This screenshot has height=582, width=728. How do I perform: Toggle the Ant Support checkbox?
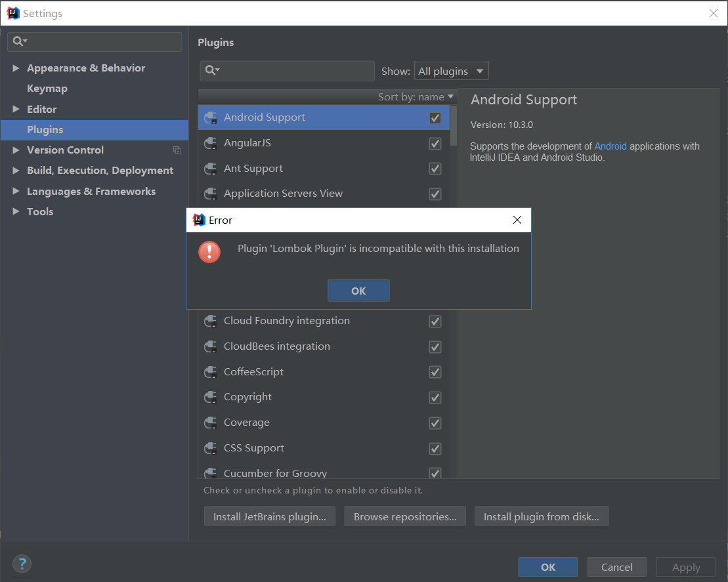(435, 169)
